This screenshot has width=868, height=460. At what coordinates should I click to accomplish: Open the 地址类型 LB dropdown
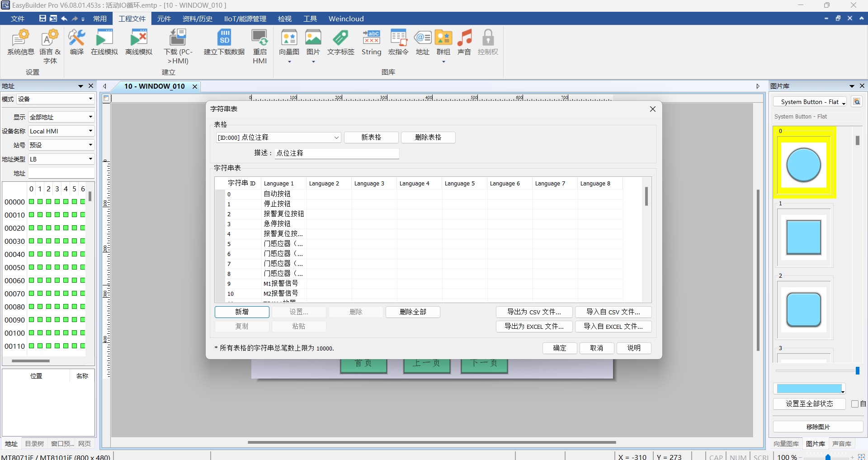[x=61, y=159]
